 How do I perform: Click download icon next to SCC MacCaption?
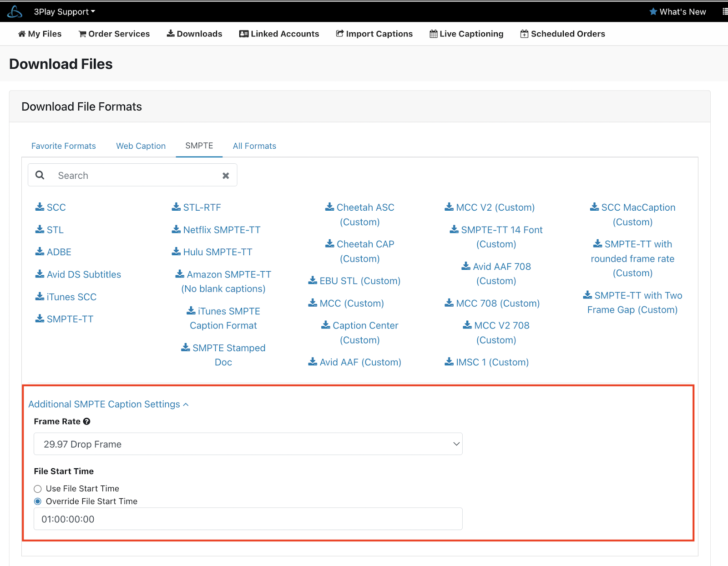(x=594, y=207)
